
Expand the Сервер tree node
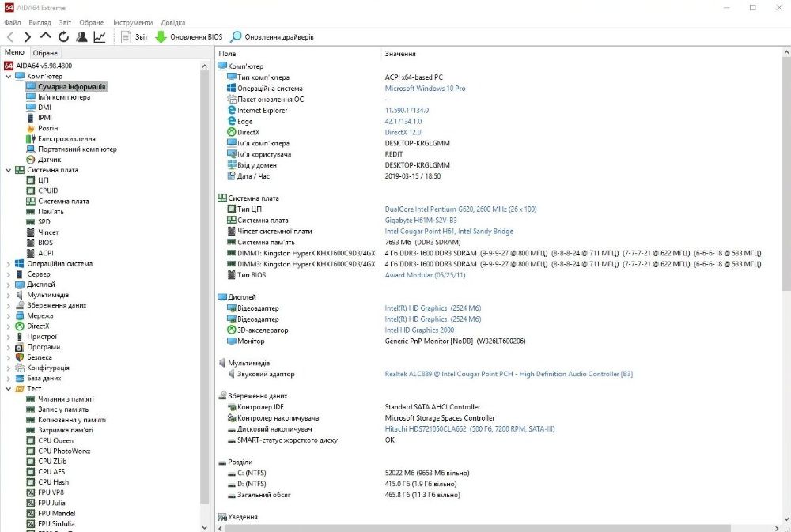click(8, 274)
